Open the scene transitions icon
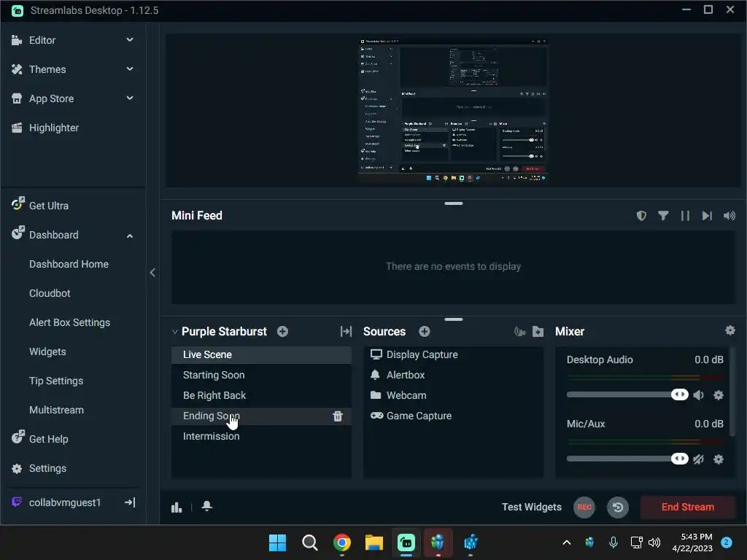 [346, 332]
